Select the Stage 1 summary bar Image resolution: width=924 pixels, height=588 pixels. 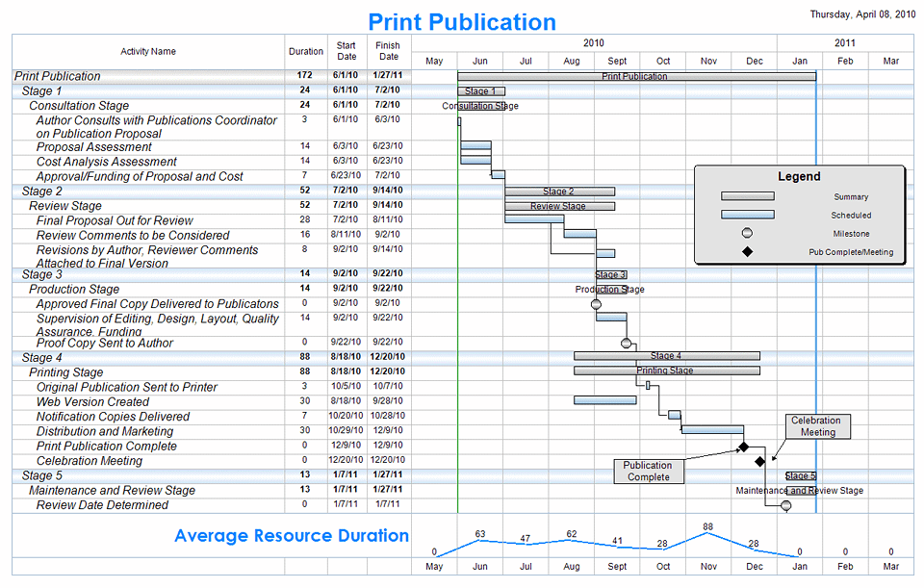coord(480,90)
